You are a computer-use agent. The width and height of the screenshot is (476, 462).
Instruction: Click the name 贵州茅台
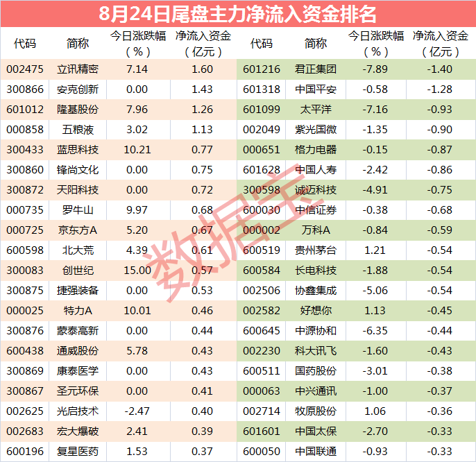(x=316, y=250)
